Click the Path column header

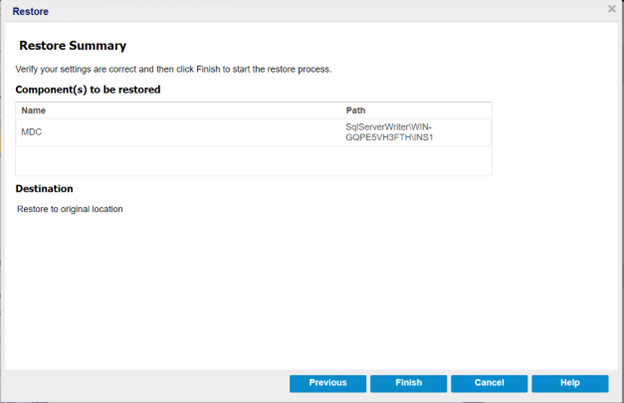coord(356,110)
